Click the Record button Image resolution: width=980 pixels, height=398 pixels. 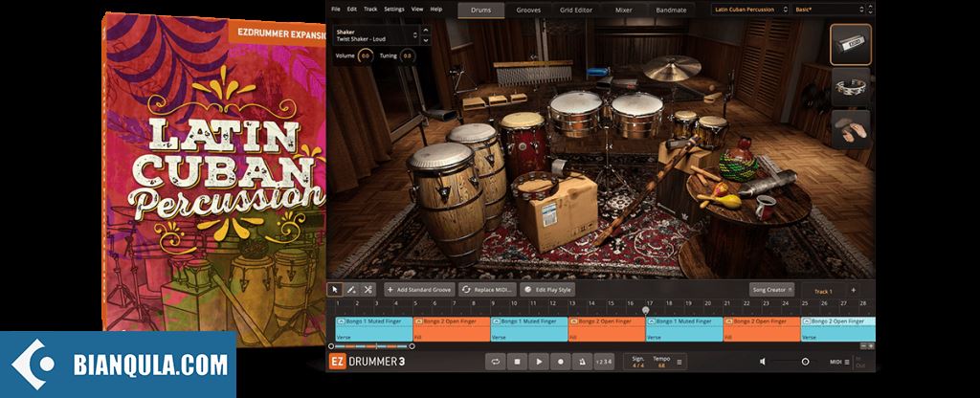click(x=560, y=362)
